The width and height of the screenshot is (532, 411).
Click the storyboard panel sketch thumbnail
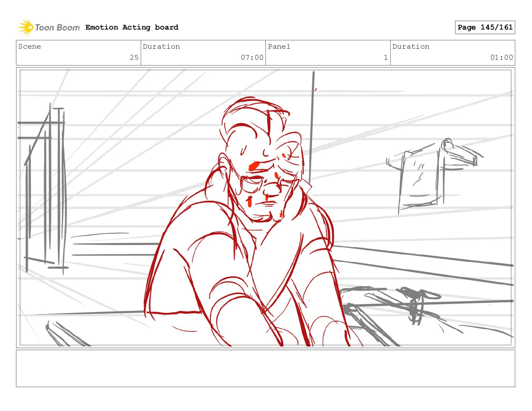(x=265, y=208)
